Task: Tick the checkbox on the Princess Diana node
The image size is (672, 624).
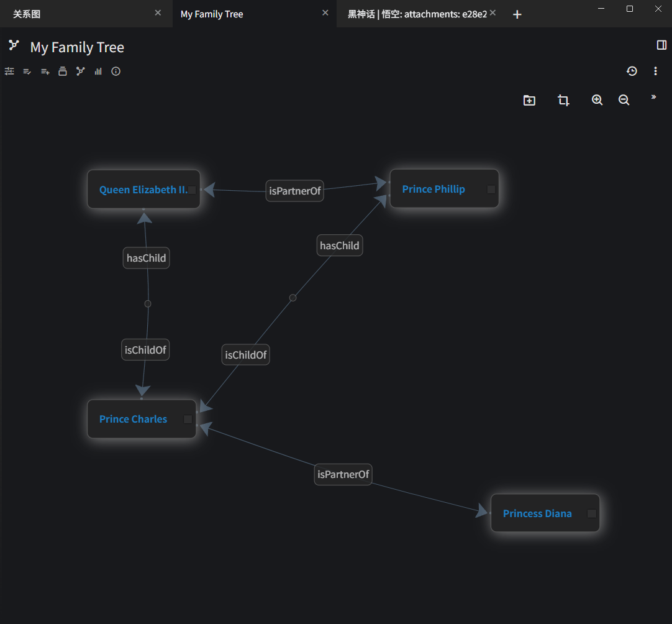Action: [x=592, y=513]
